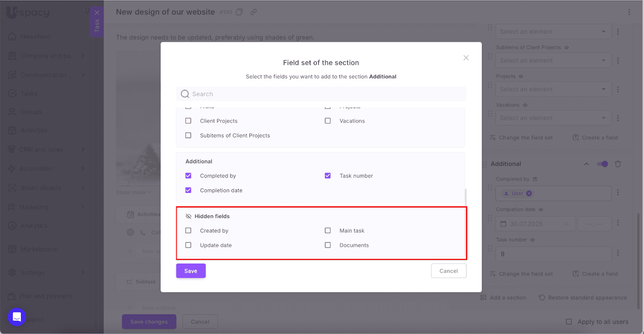Collapse the Additional section chevron
Viewport: 644px width, 334px height.
tap(586, 164)
